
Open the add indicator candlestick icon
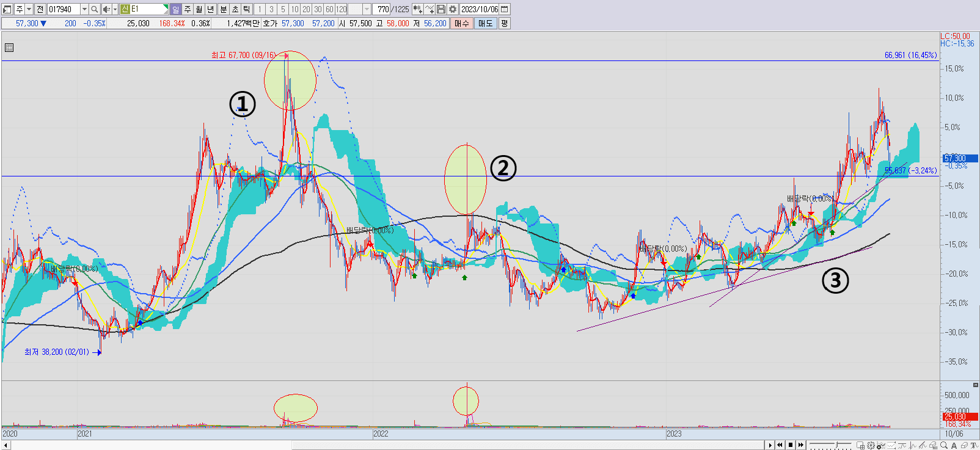417,9
